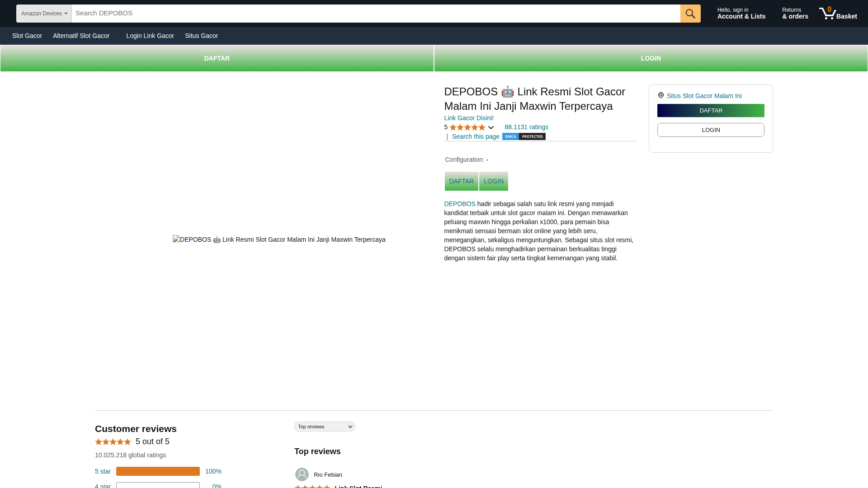
Task: Open the Situs Gacor menu item
Action: [x=201, y=36]
